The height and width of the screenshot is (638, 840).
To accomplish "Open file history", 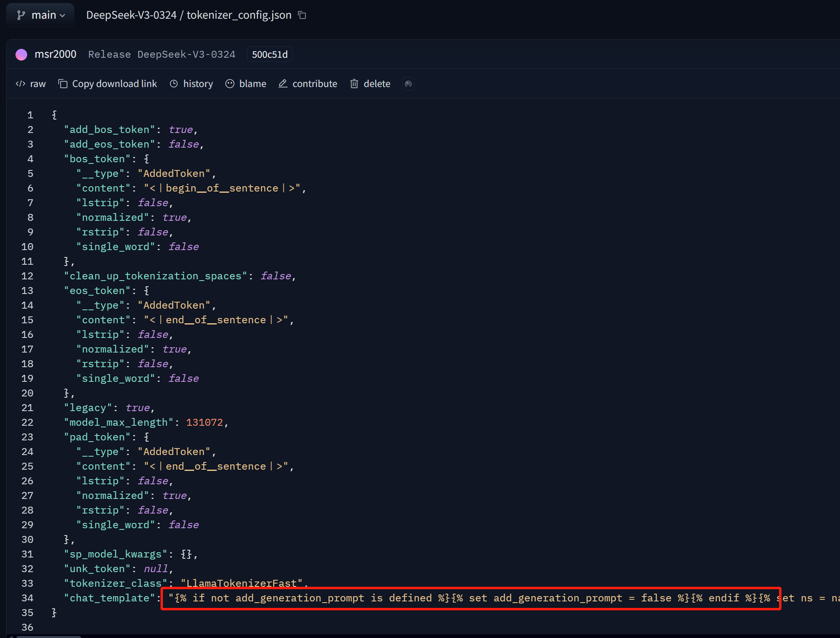I will click(191, 84).
